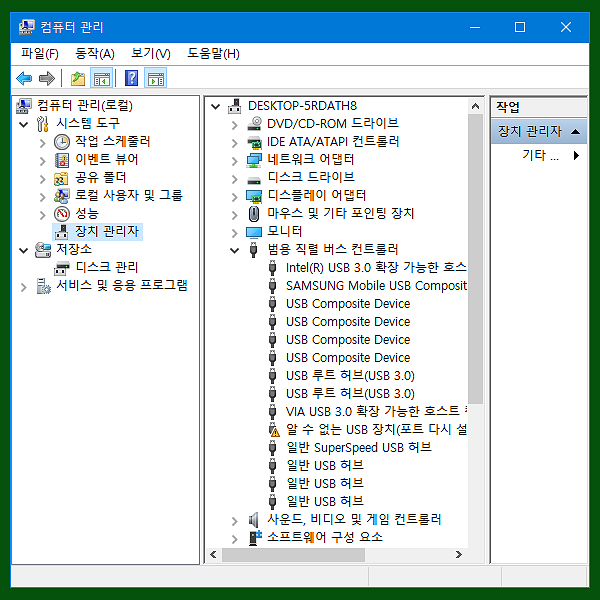Screen dimensions: 600x600
Task: Click the 디스크 관리 icon
Action: [x=62, y=268]
